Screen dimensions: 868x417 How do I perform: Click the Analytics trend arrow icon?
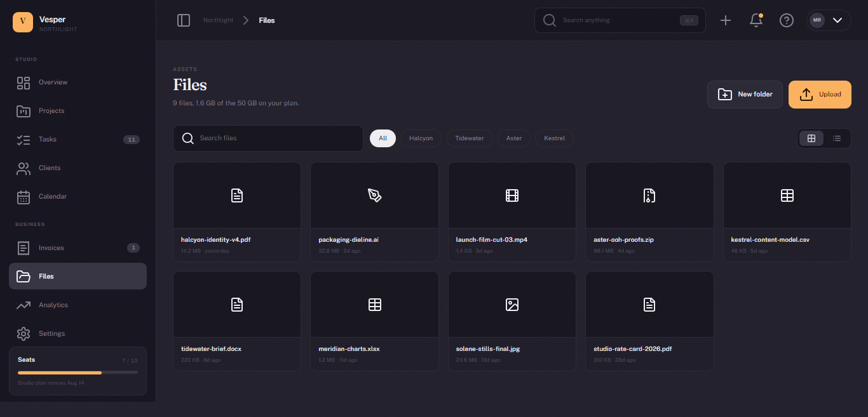click(24, 305)
